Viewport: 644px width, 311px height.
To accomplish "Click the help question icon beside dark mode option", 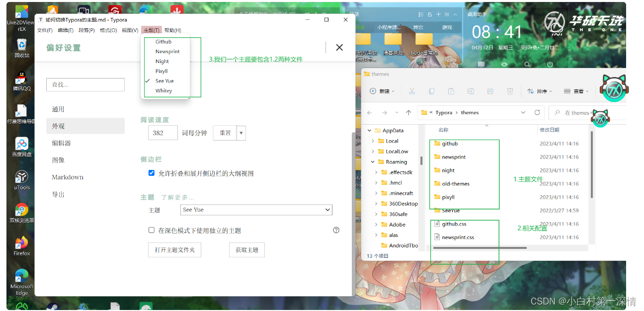I will point(336,230).
